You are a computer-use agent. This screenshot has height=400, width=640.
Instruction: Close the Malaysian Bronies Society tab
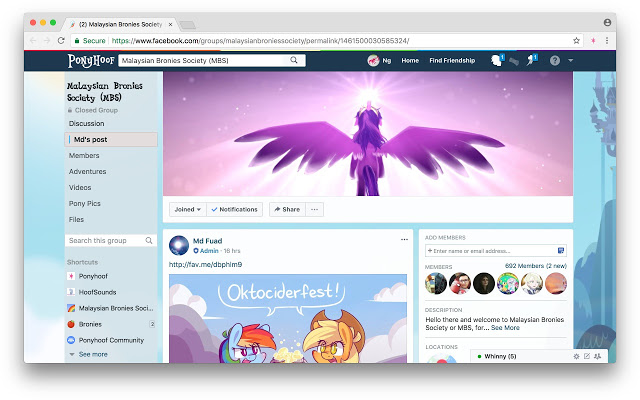[171, 24]
